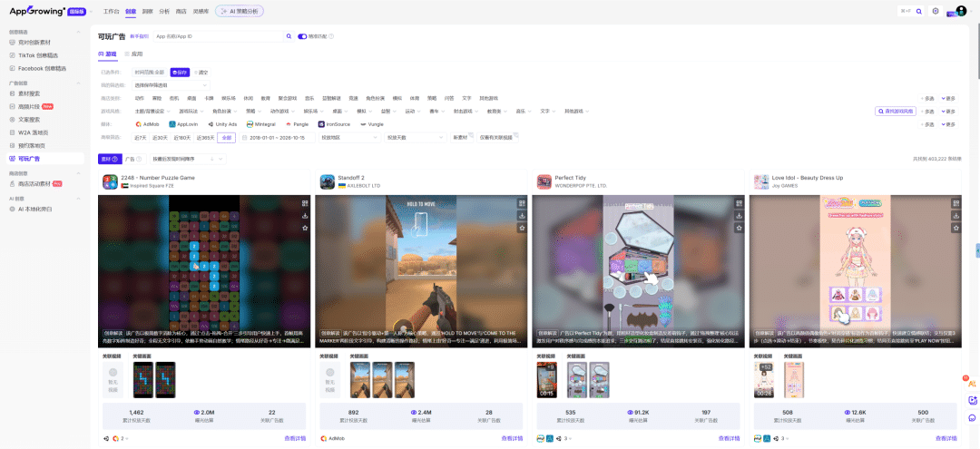Open the 商店 top navigation menu
This screenshot has width=980, height=449.
tap(181, 11)
